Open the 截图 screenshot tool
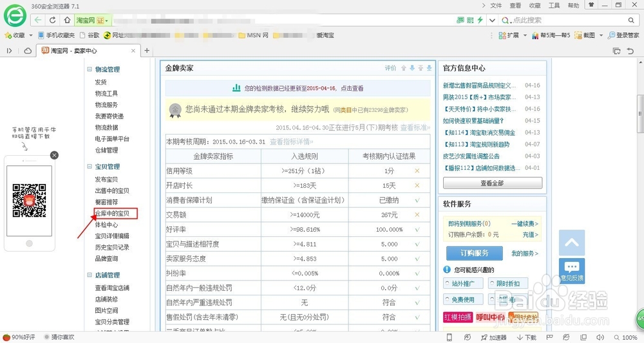The width and height of the screenshot is (644, 343). click(x=585, y=35)
